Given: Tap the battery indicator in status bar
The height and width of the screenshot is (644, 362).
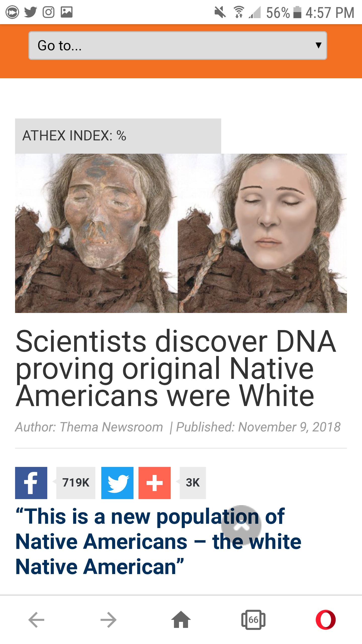Looking at the screenshot, I should 297,12.
